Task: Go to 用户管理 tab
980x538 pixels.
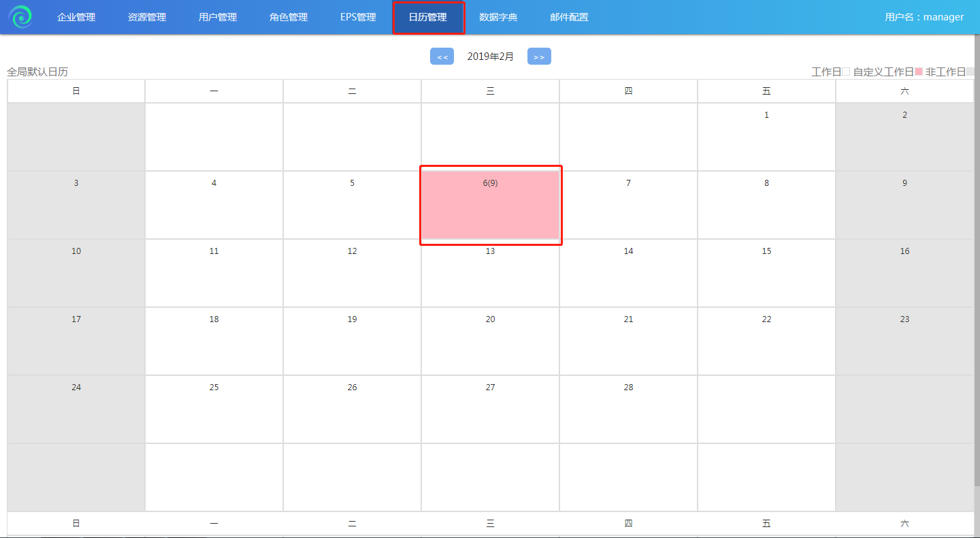Action: tap(218, 17)
